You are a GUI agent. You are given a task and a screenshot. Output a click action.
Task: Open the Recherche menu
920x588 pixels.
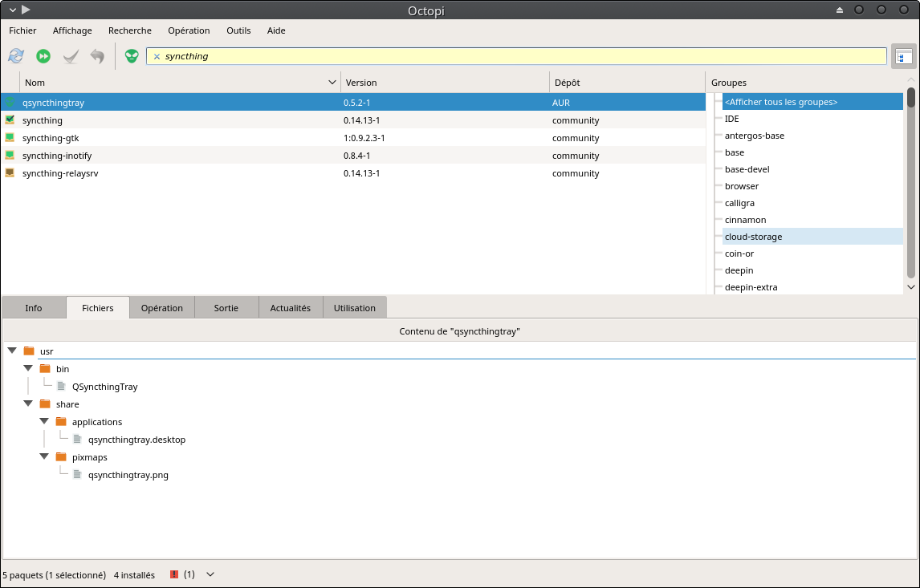130,30
